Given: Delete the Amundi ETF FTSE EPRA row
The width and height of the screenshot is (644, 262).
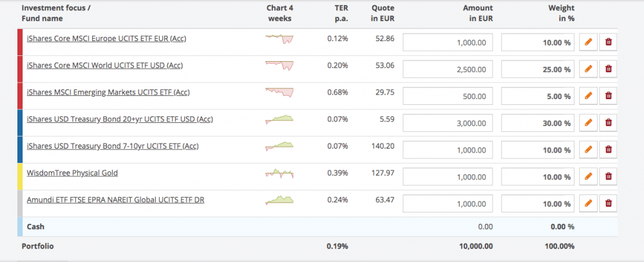Looking at the screenshot, I should pos(607,203).
